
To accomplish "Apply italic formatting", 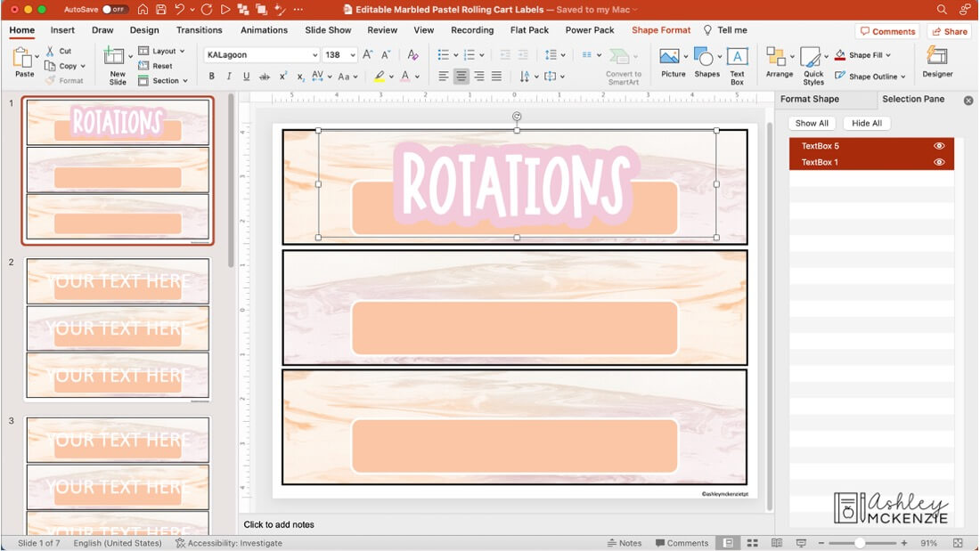I will (x=228, y=76).
